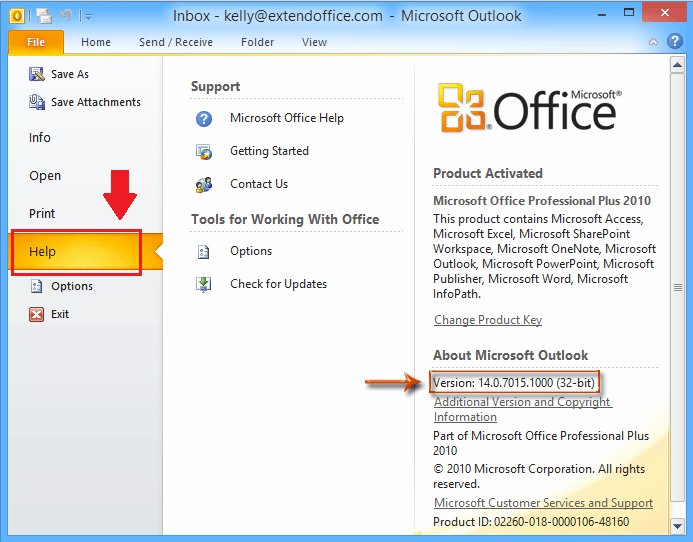This screenshot has height=542, width=693.
Task: Open the Info section
Action: [40, 137]
